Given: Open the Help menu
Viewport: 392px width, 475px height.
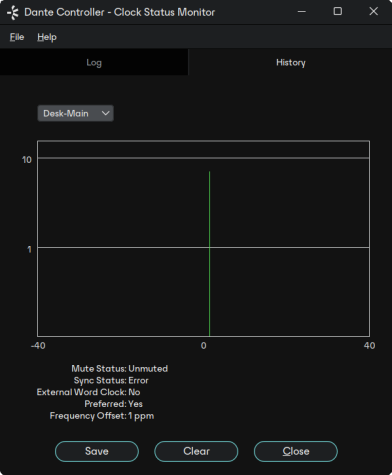Looking at the screenshot, I should [x=47, y=37].
